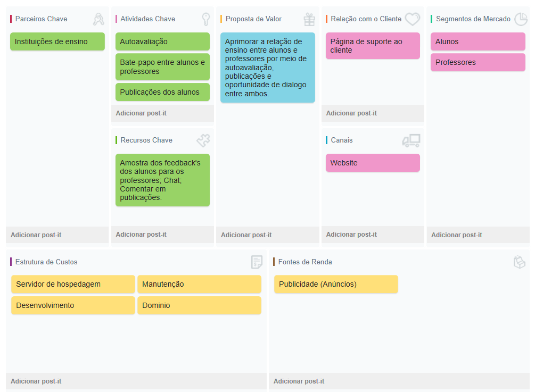Image resolution: width=535 pixels, height=392 pixels.
Task: Click the Atividades Chave key icon
Action: 205,19
